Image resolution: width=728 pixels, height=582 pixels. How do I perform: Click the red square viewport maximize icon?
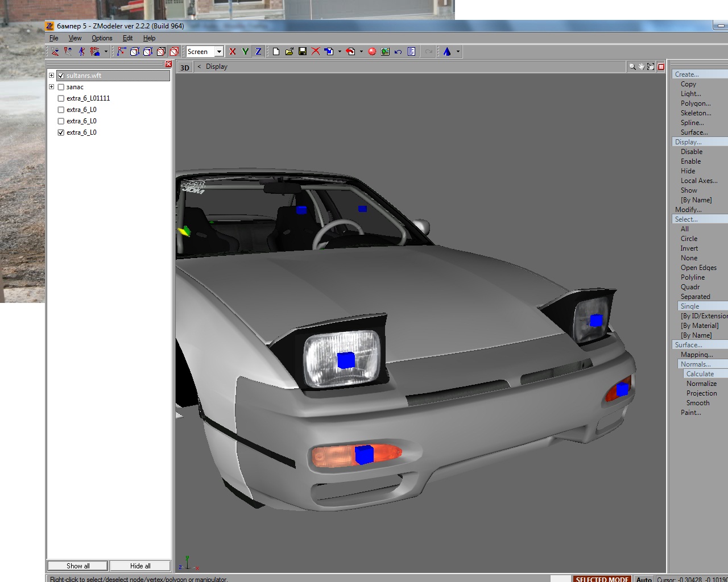661,66
